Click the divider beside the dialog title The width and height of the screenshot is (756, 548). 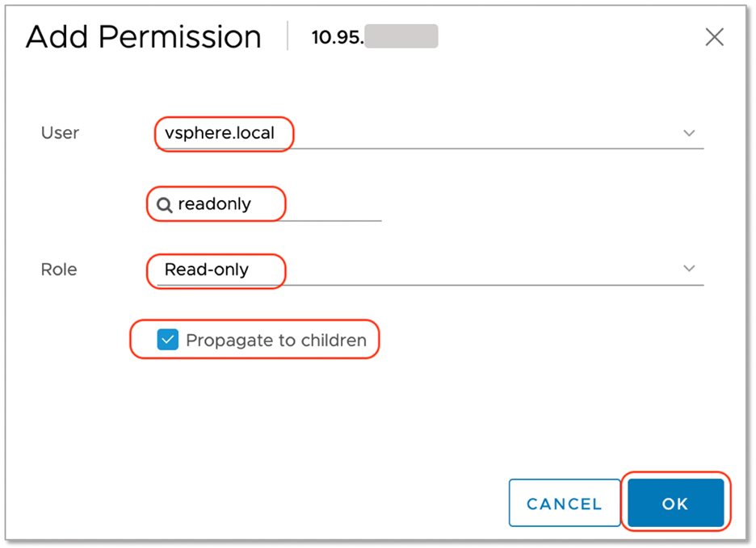pos(288,37)
